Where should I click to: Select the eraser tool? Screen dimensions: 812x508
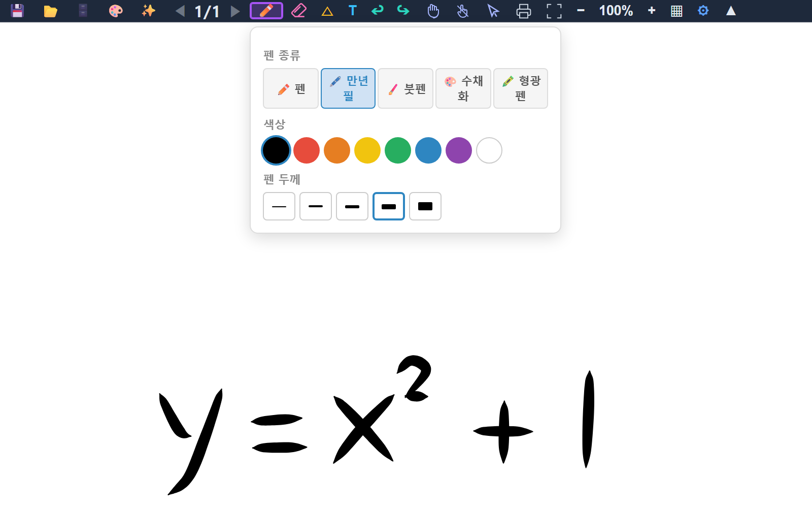tap(299, 11)
